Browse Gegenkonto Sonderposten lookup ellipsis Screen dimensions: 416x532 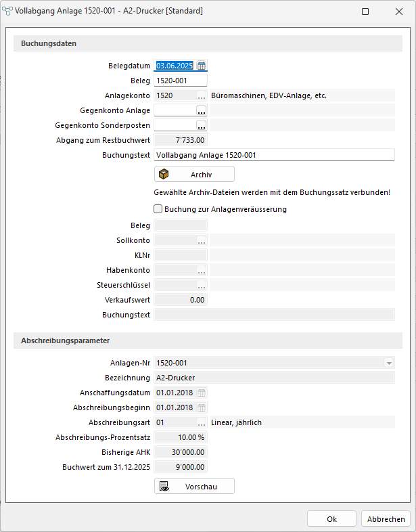[202, 125]
